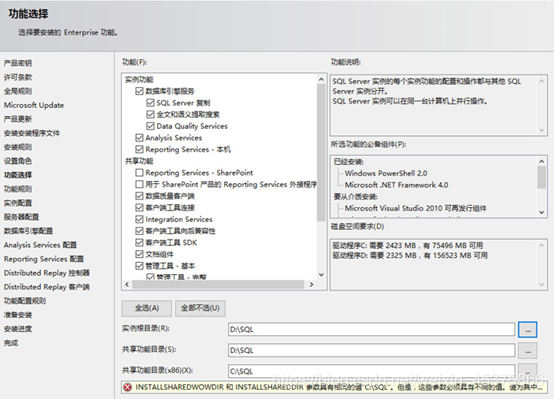Uncheck the Integration Services checkbox
Image resolution: width=554 pixels, height=399 pixels.
[x=139, y=219]
